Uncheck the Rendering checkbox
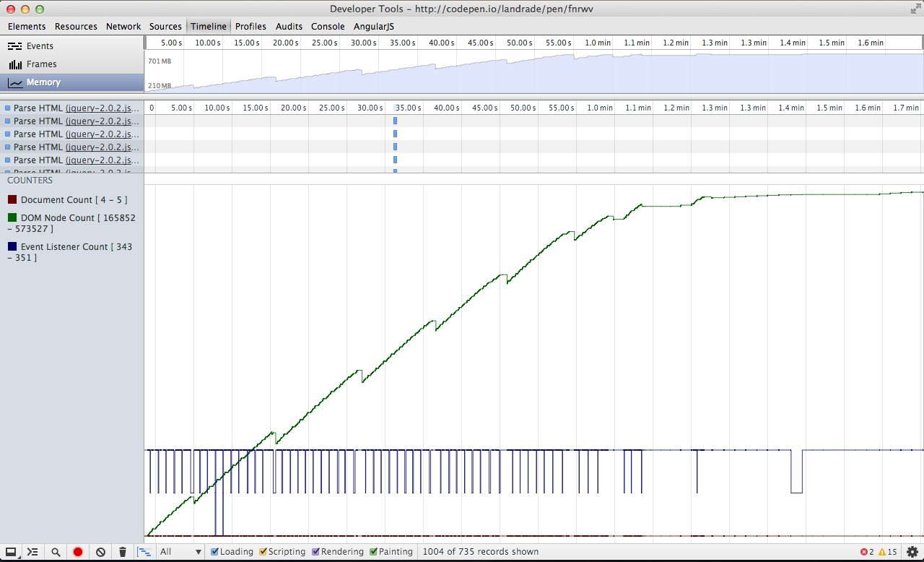 click(x=315, y=552)
